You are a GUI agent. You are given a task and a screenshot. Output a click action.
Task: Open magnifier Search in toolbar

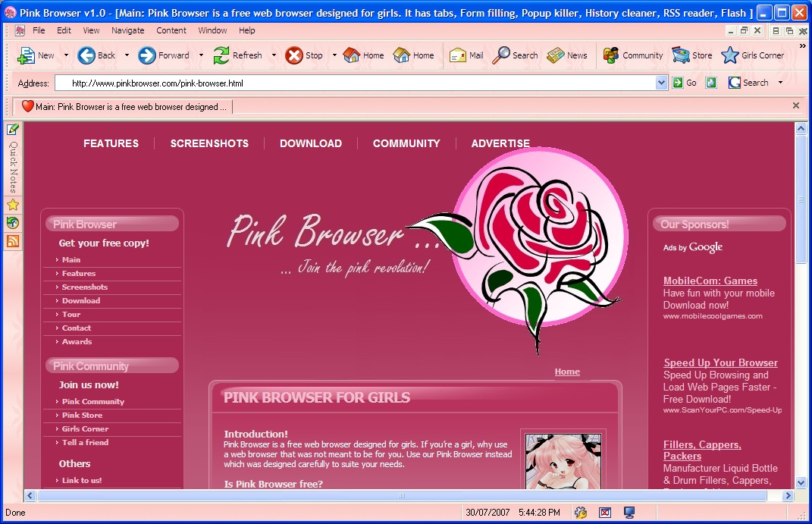click(x=515, y=55)
